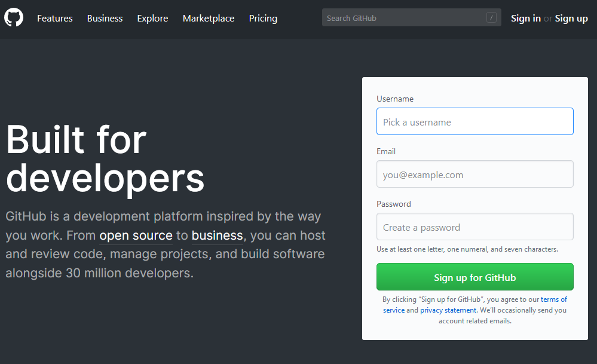Select the Email input field
597x364 pixels.
click(x=474, y=174)
